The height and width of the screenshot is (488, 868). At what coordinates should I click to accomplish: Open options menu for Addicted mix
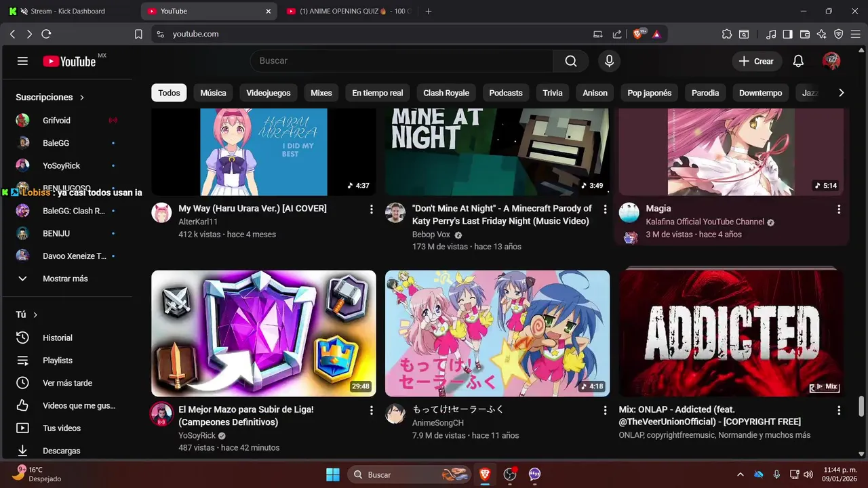(839, 411)
